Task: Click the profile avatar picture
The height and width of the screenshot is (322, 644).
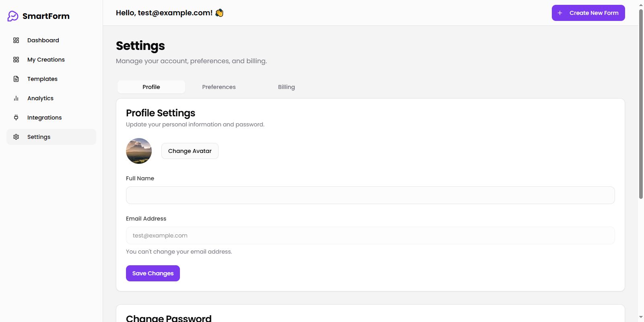Action: coord(139,151)
